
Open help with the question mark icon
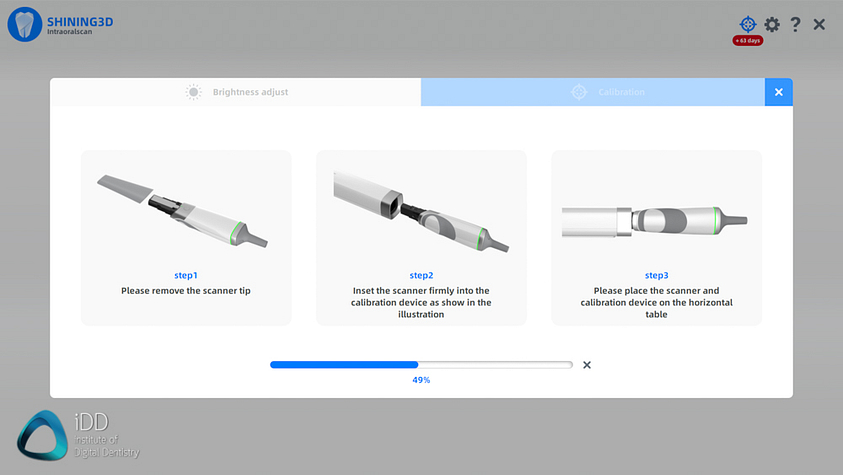point(796,24)
